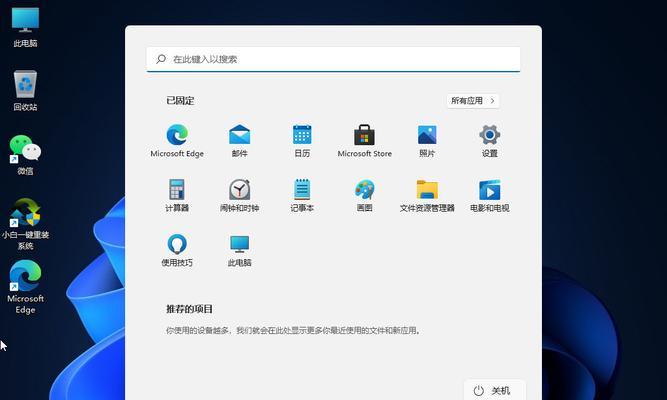Image resolution: width=667 pixels, height=400 pixels.
Task: Open Microsoft Store in Start menu
Action: pos(365,141)
